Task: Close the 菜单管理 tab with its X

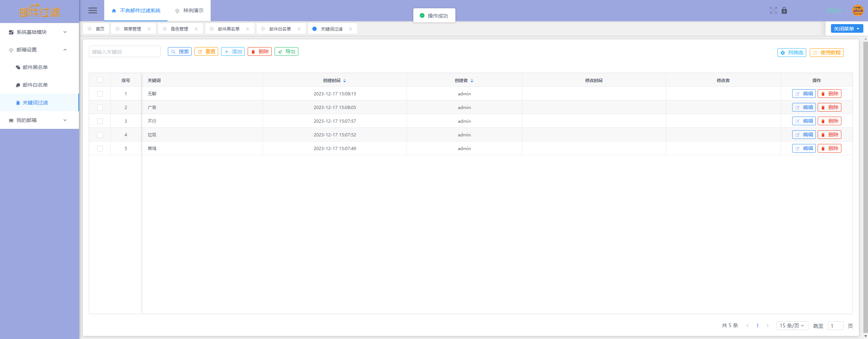Action: pos(149,29)
